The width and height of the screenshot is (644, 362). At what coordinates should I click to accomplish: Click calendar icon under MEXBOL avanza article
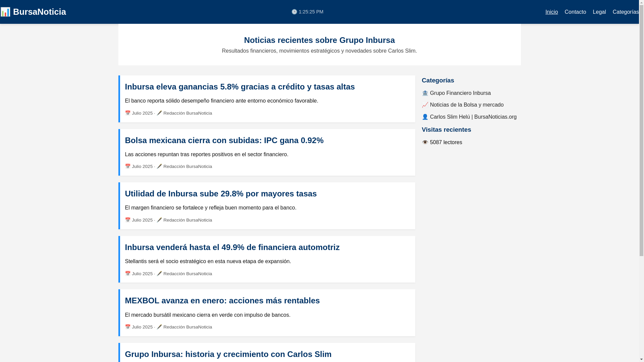[128, 327]
